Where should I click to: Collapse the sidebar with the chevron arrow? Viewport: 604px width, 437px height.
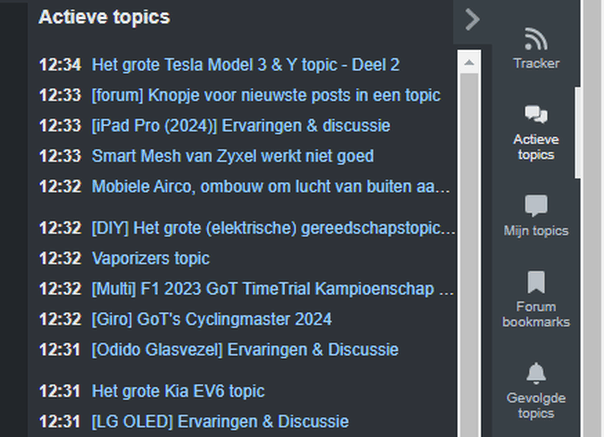472,19
